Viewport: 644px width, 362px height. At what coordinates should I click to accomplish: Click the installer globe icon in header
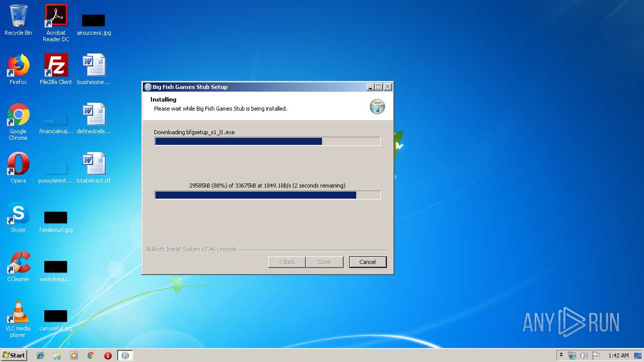pos(377,107)
